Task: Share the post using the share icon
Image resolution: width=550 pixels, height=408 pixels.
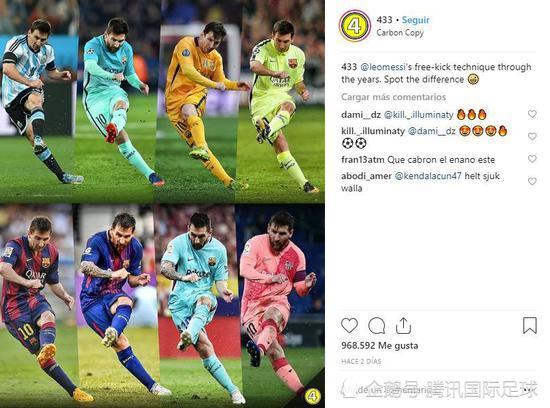Action: point(403,325)
